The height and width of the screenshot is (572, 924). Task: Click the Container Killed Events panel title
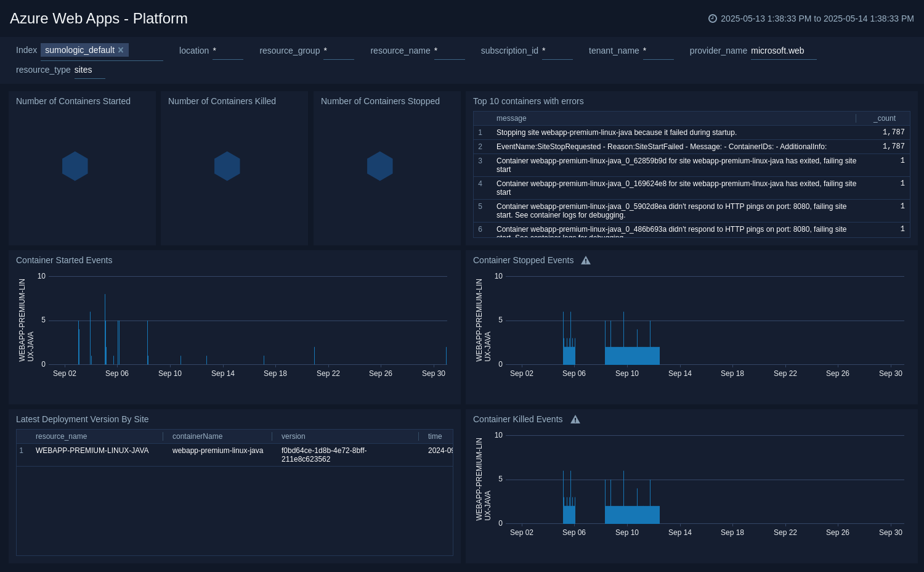tap(517, 419)
